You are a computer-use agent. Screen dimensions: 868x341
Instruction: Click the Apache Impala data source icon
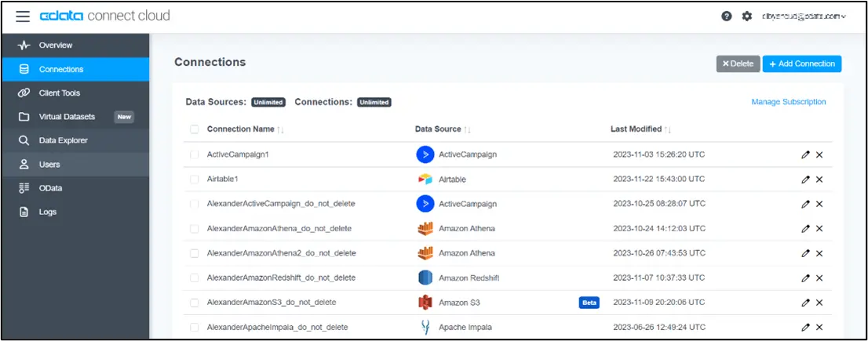click(x=425, y=327)
